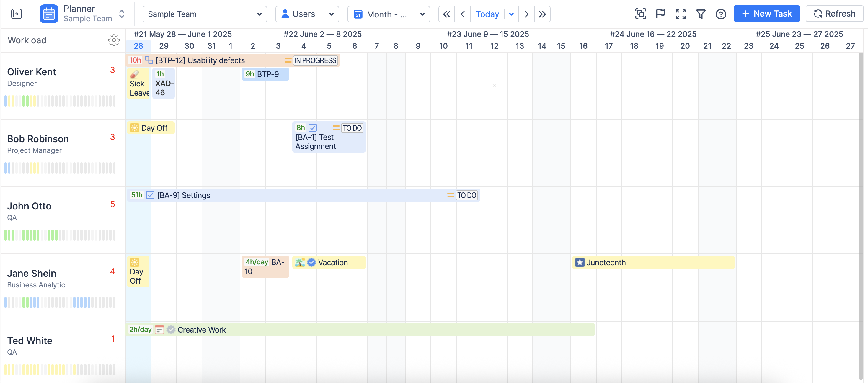868x383 pixels.
Task: Click the flag icon in toolbar
Action: pos(660,14)
